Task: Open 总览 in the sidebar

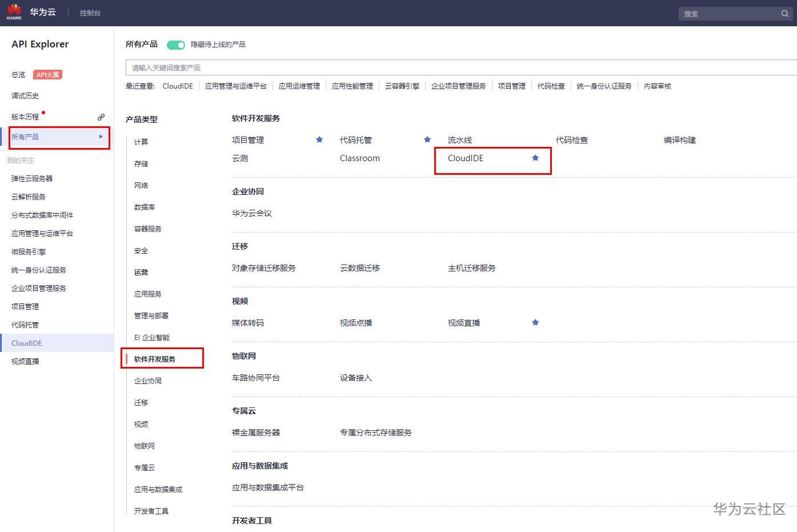Action: click(x=18, y=75)
